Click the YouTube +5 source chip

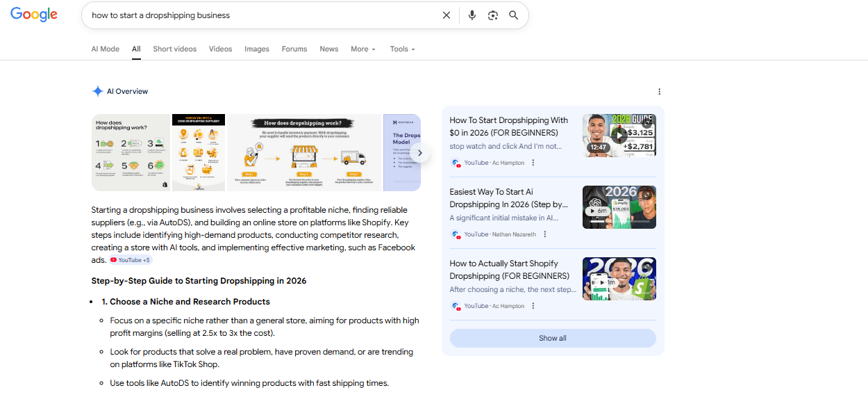pyautogui.click(x=130, y=260)
